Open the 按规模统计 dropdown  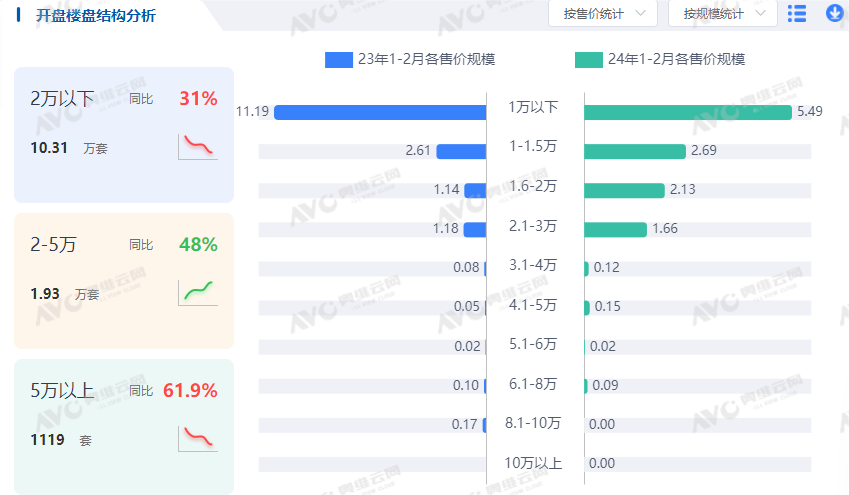click(723, 14)
